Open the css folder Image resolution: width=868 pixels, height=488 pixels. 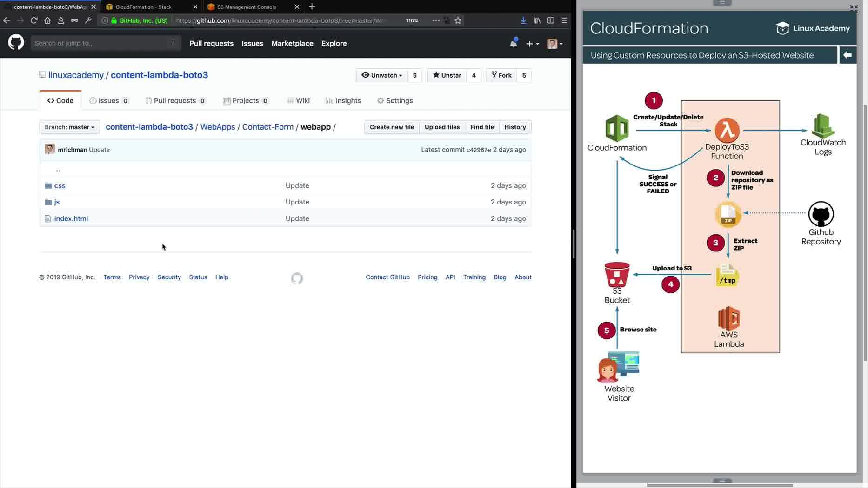click(x=60, y=185)
